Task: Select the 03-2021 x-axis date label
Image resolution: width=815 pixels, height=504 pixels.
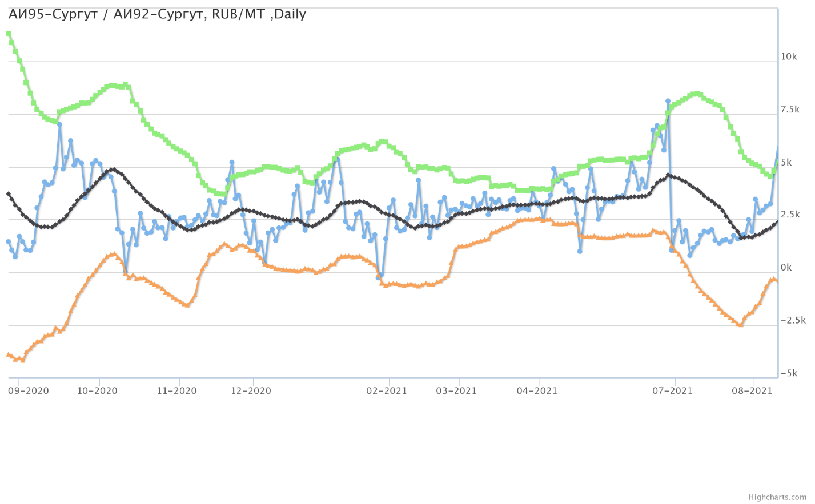Action: (456, 391)
